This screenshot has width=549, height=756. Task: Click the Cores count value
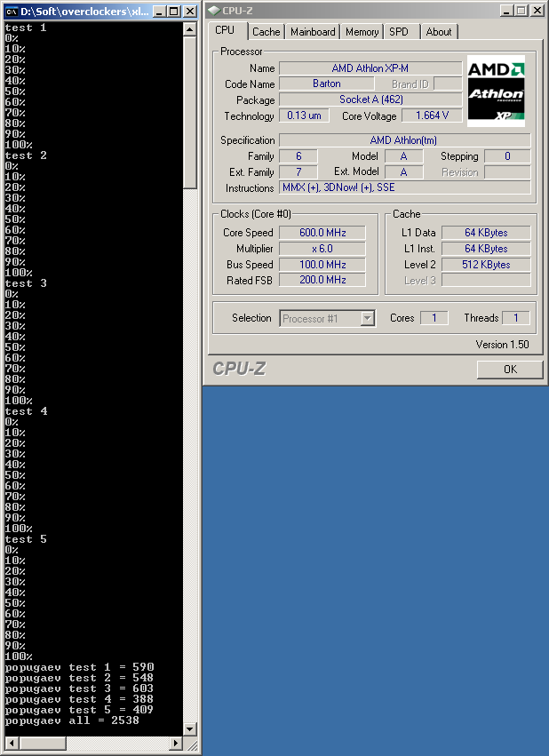point(434,318)
